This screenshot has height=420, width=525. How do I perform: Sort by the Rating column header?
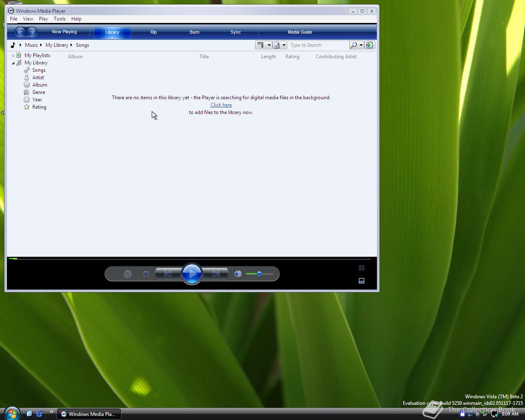click(292, 57)
